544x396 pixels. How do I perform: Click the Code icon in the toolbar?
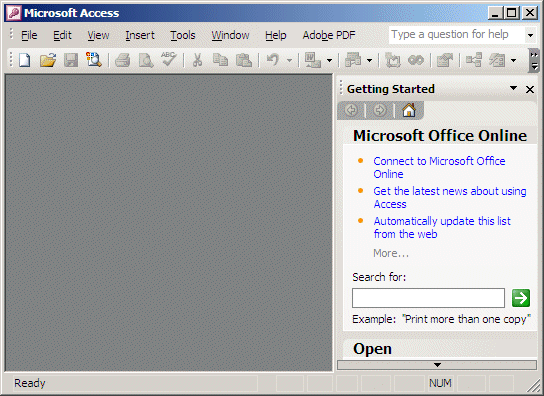(392, 60)
